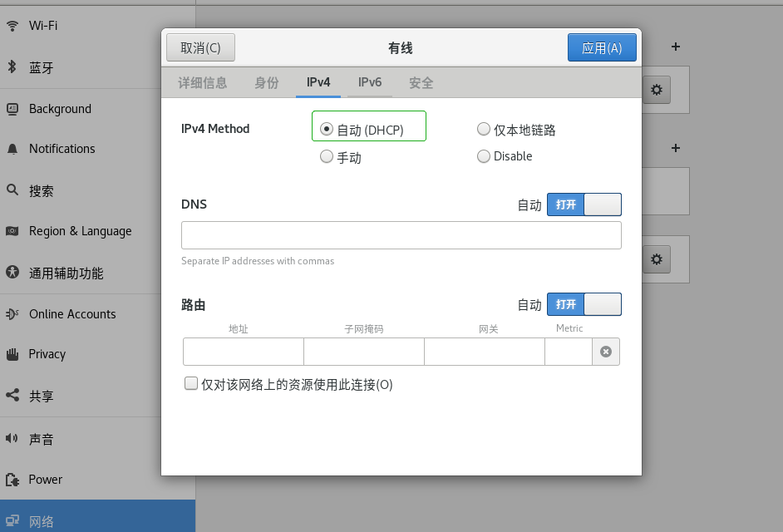
Task: Select the Disable radio button
Action: click(484, 156)
